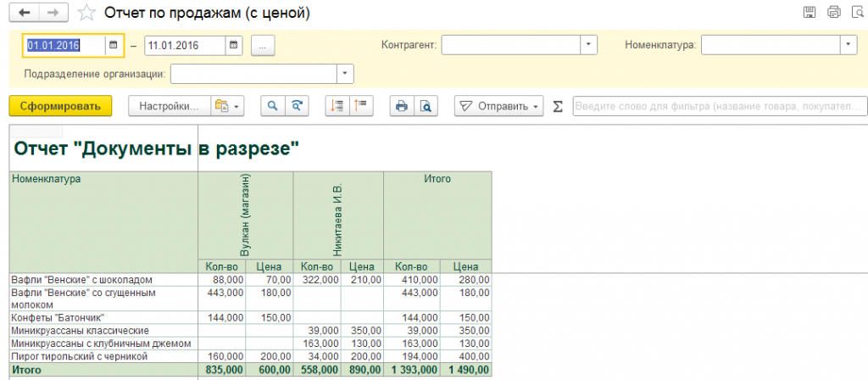Image resolution: width=868 pixels, height=380 pixels.
Task: Click the find (magnifier) toolbar icon
Action: 273,106
